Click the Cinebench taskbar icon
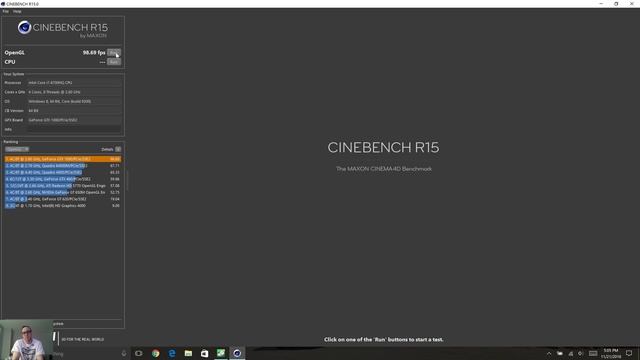The width and height of the screenshot is (640, 360). (237, 353)
